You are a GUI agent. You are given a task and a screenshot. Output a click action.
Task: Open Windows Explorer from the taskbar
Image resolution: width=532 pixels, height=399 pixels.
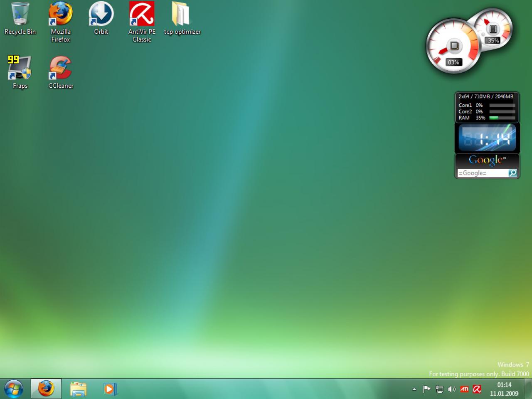78,389
